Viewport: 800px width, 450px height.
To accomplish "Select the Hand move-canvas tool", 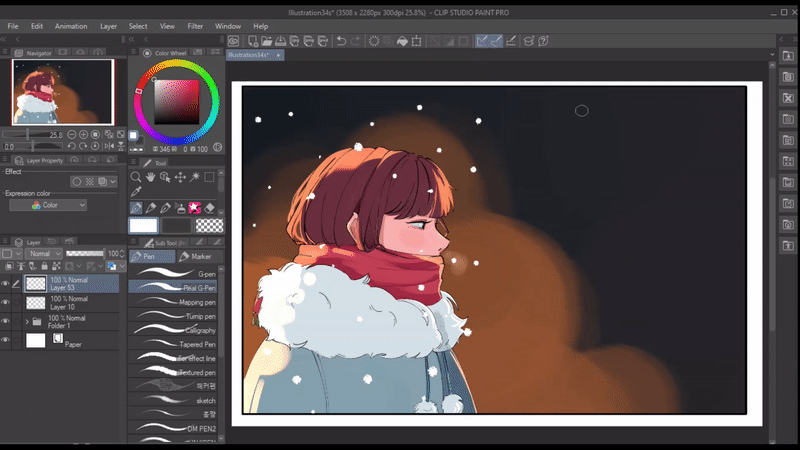I will click(x=150, y=177).
